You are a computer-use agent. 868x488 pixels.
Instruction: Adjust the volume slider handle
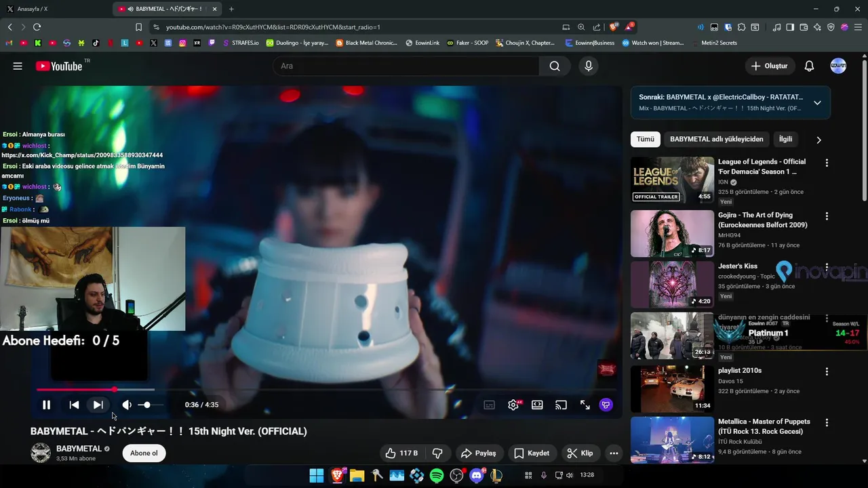(x=146, y=405)
